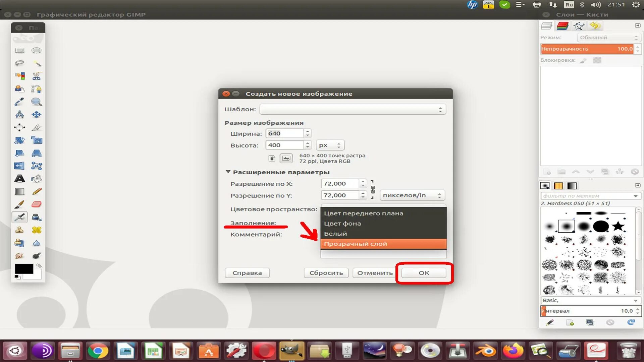Select the Eraser tool
Screen dimensions: 644x362
coord(36,204)
